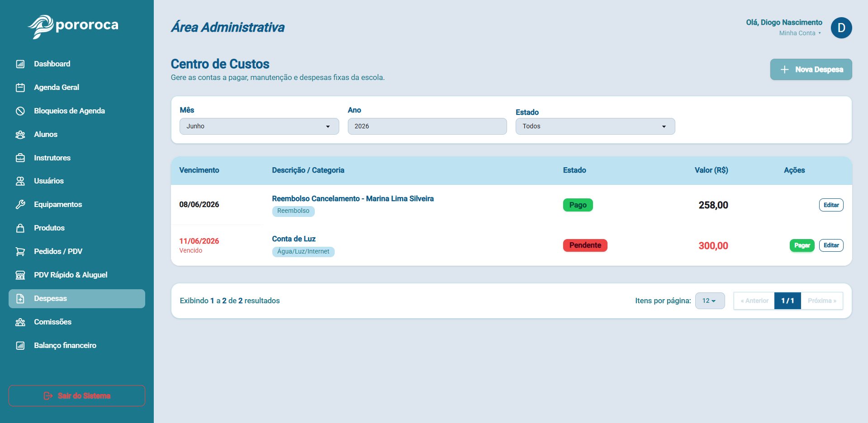Click the due date 08/06/2026

tap(199, 205)
